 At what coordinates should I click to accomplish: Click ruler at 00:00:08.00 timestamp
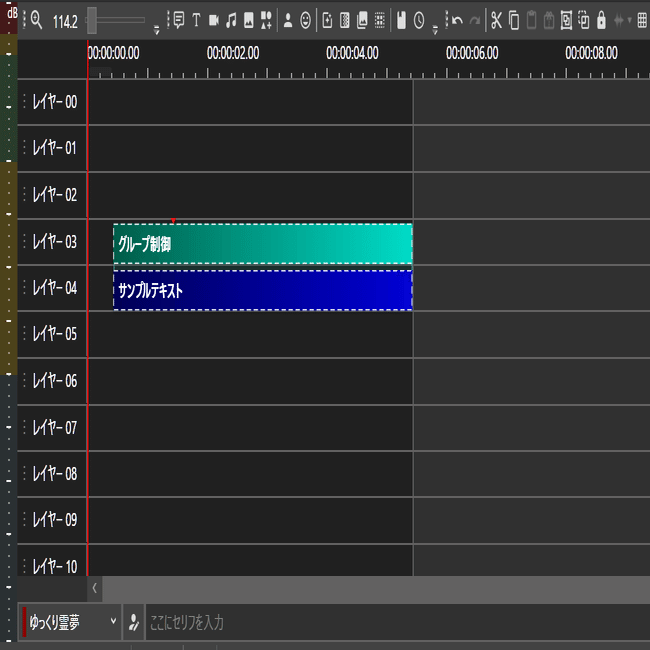pyautogui.click(x=592, y=53)
